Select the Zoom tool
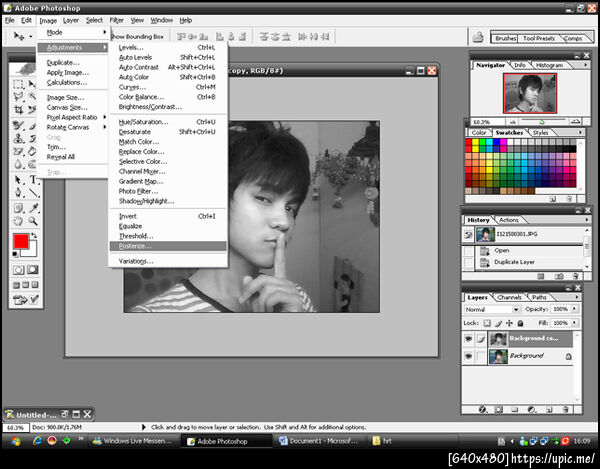 33,221
